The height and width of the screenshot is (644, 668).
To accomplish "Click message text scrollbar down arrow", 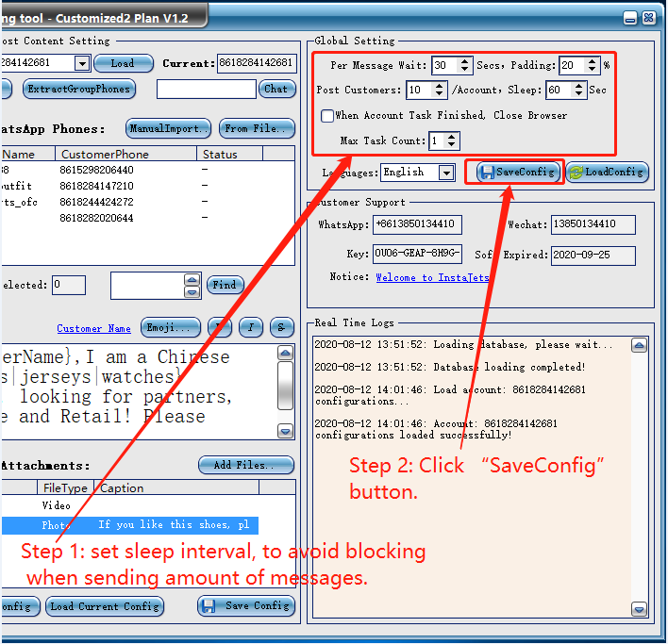I will 285,431.
